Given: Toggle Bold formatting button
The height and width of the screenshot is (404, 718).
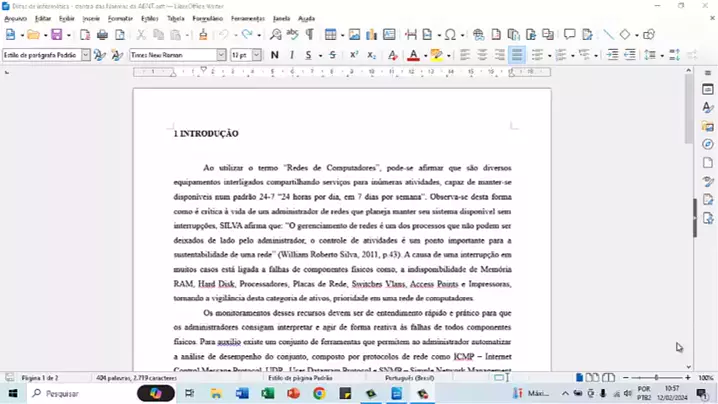Looking at the screenshot, I should [x=275, y=55].
